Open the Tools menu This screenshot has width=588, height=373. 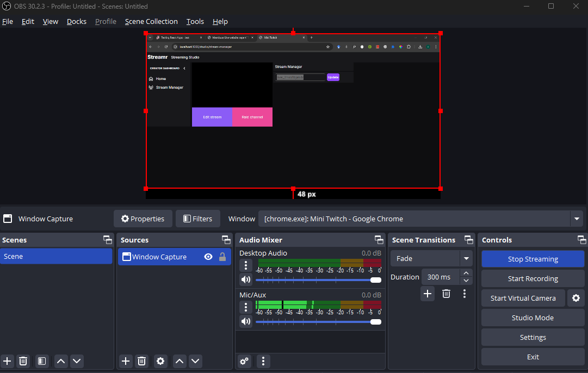coord(195,21)
